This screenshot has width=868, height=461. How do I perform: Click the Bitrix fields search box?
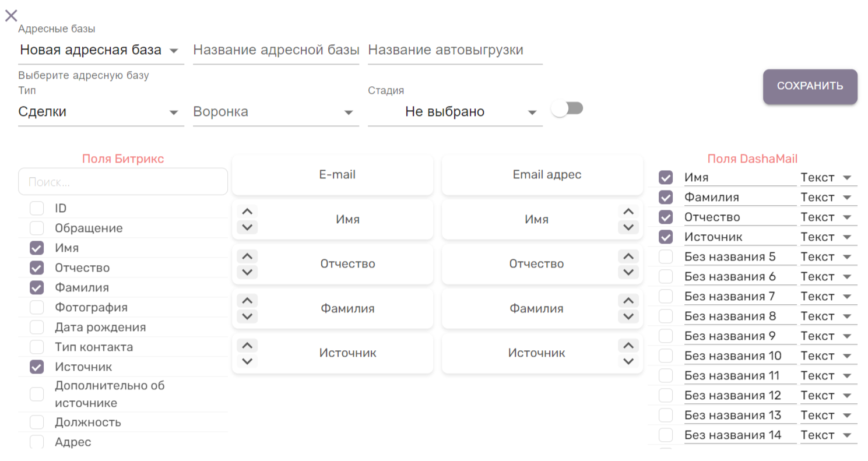[123, 182]
